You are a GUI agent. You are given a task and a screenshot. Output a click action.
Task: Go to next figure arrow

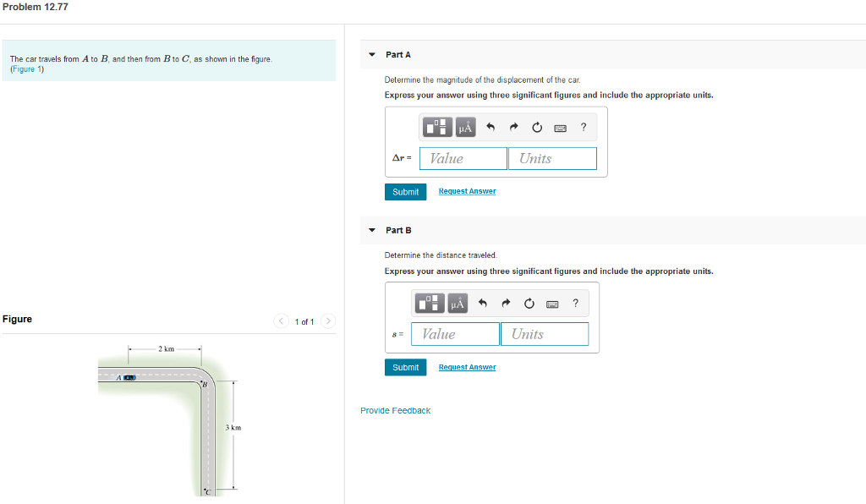coord(328,320)
